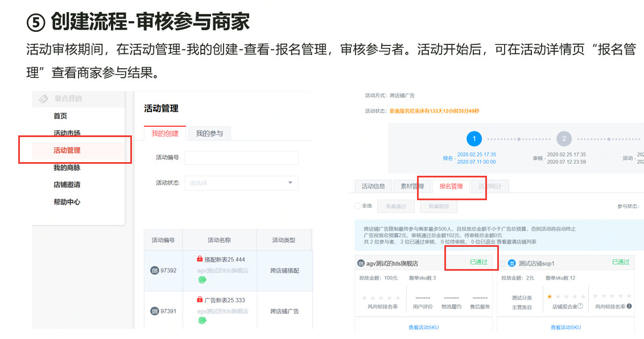Switch to 我的参与 tab
The width and height of the screenshot is (644, 339).
[x=209, y=134]
